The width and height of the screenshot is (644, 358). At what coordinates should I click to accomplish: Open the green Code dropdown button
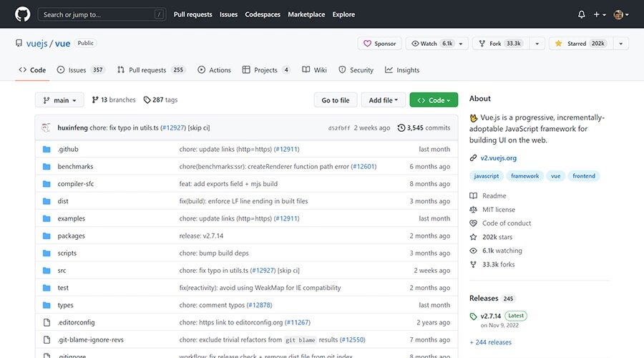[x=434, y=100]
